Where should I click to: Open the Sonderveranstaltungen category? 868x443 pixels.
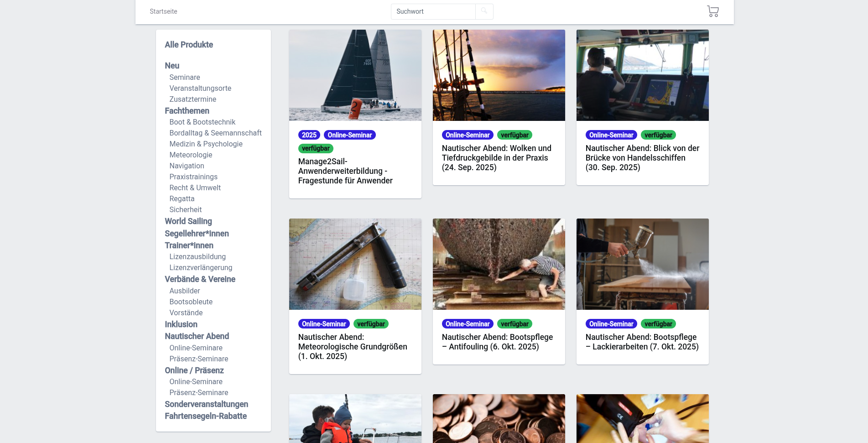pos(206,404)
